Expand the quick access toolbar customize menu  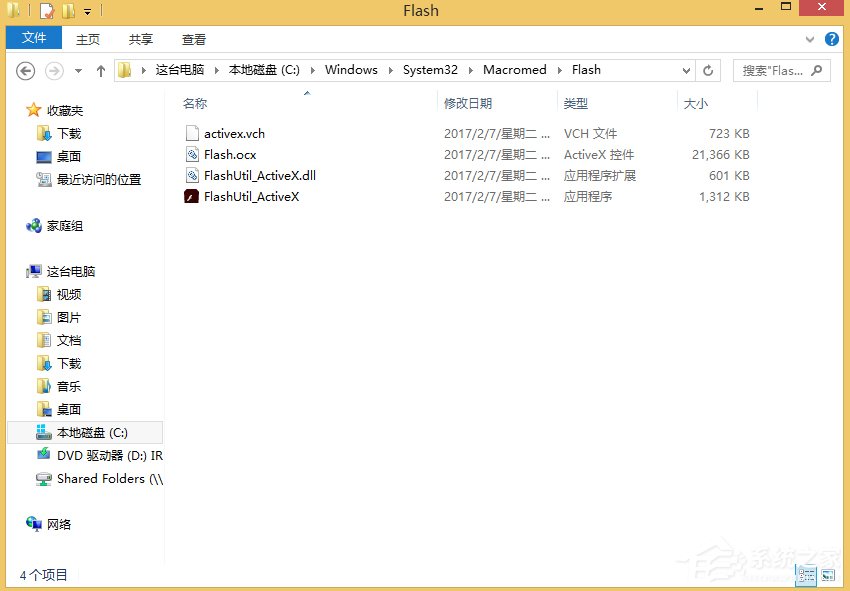pos(87,10)
